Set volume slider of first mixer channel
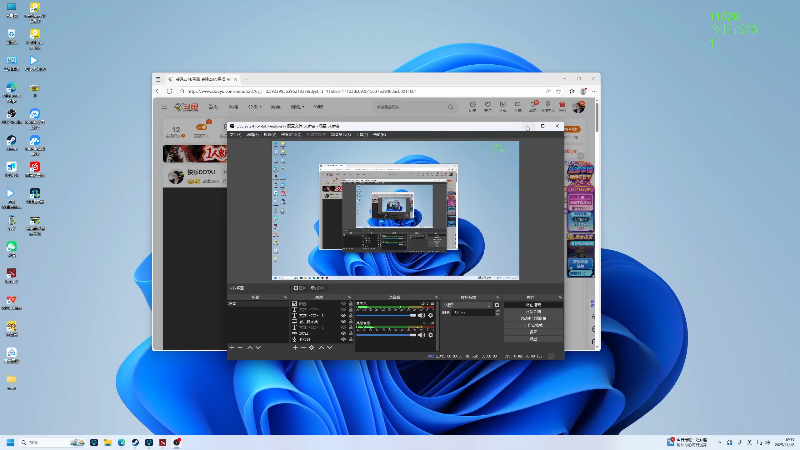This screenshot has width=800, height=450. pyautogui.click(x=386, y=315)
